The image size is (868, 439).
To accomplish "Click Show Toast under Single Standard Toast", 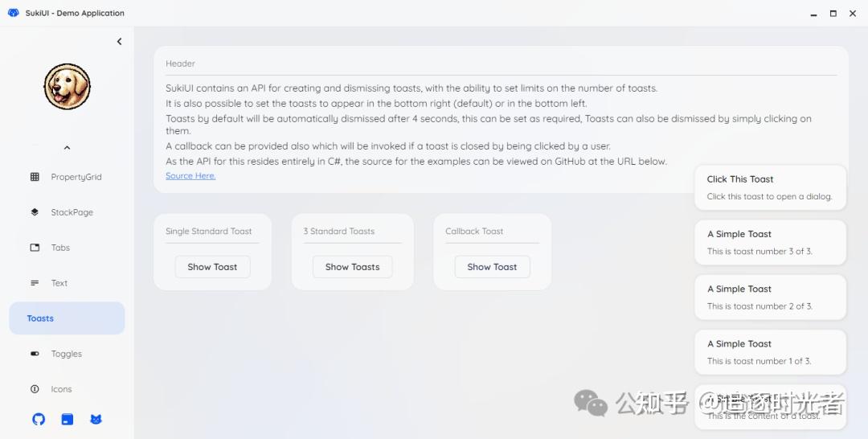I will [x=212, y=267].
